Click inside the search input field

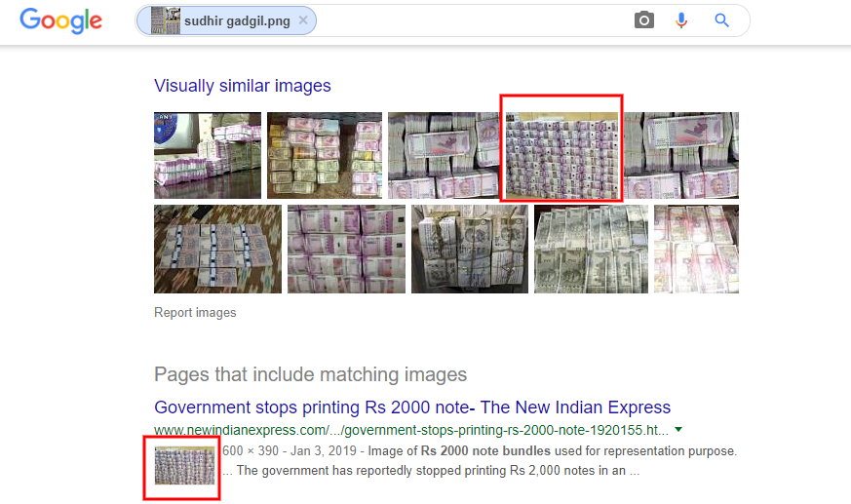click(467, 20)
